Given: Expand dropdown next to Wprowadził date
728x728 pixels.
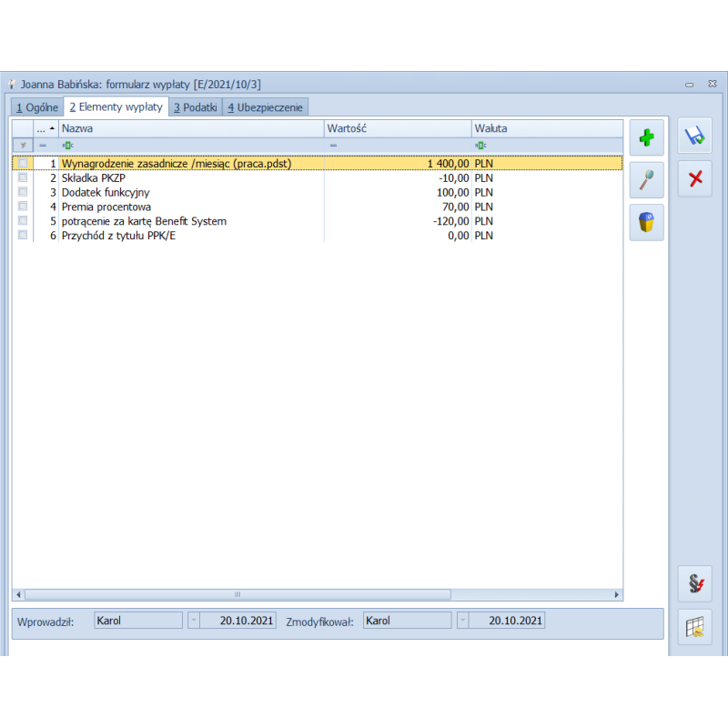Looking at the screenshot, I should pos(192,621).
